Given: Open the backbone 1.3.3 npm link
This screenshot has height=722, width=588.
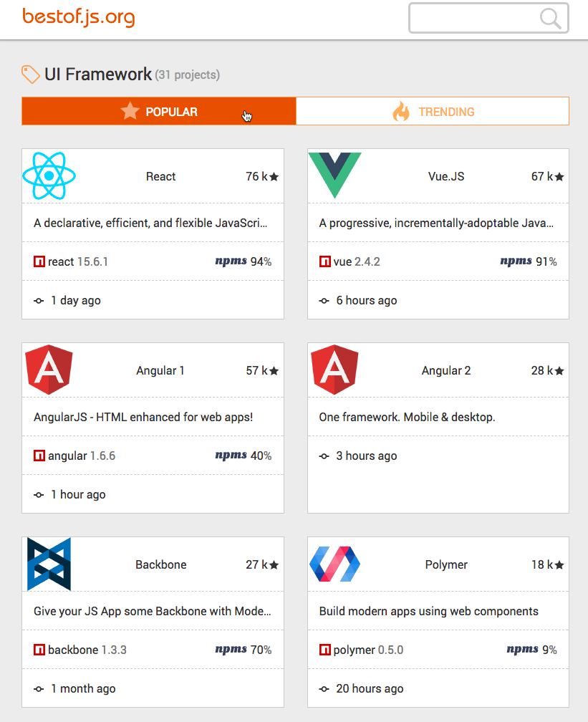Looking at the screenshot, I should (x=80, y=650).
